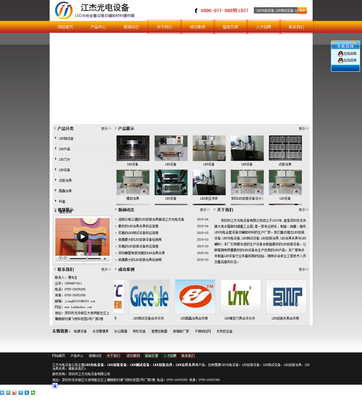Open the 水泥管模具 friendly link

(x=100, y=331)
